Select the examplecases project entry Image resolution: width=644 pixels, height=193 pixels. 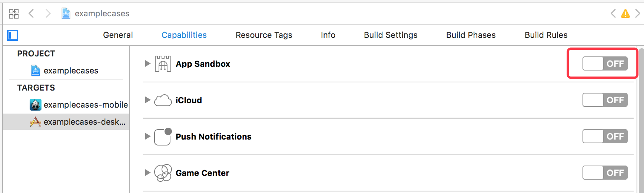70,71
